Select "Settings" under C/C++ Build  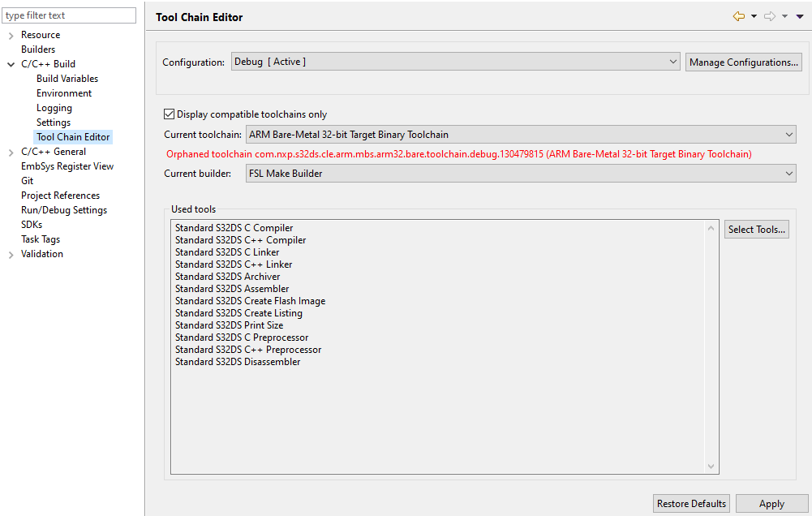pyautogui.click(x=53, y=122)
